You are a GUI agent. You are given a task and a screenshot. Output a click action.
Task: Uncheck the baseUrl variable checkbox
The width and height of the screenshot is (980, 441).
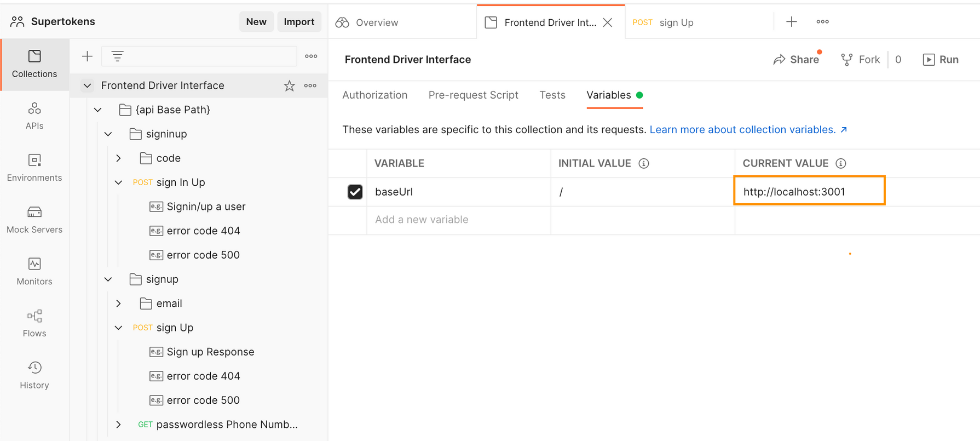(355, 192)
